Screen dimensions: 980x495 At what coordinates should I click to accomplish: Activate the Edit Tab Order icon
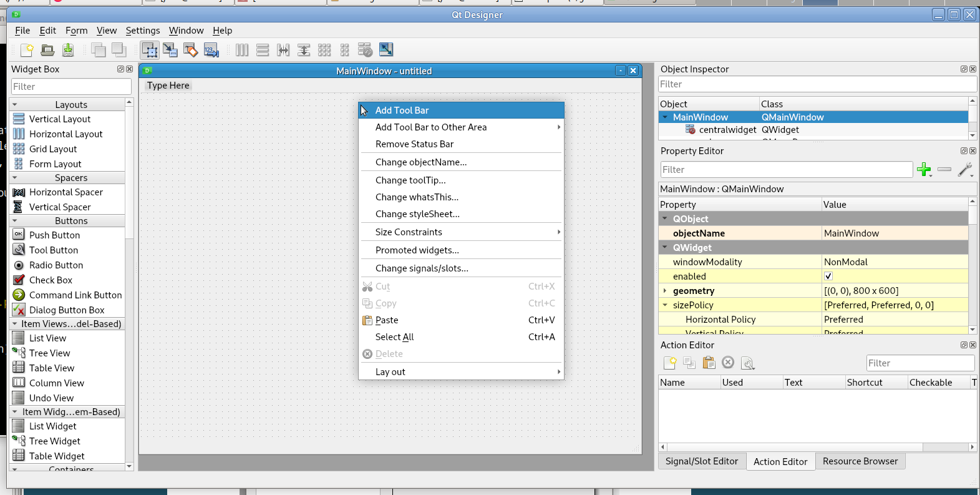pyautogui.click(x=211, y=50)
